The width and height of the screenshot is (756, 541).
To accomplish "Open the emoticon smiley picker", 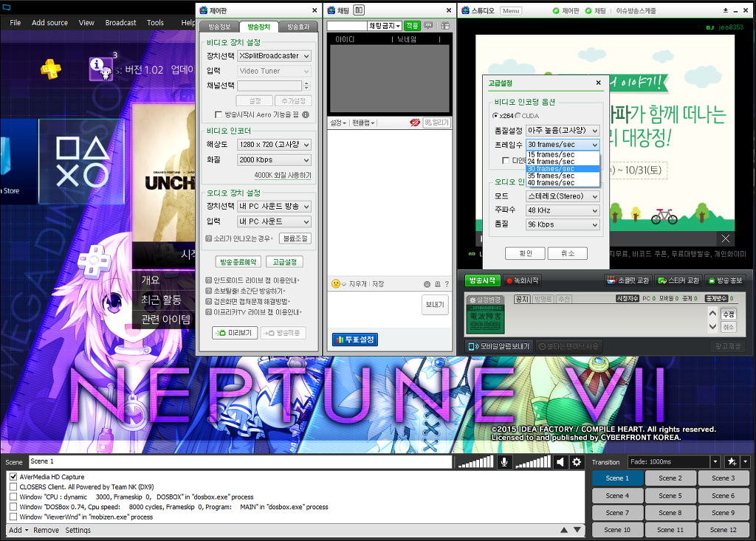I will [336, 284].
